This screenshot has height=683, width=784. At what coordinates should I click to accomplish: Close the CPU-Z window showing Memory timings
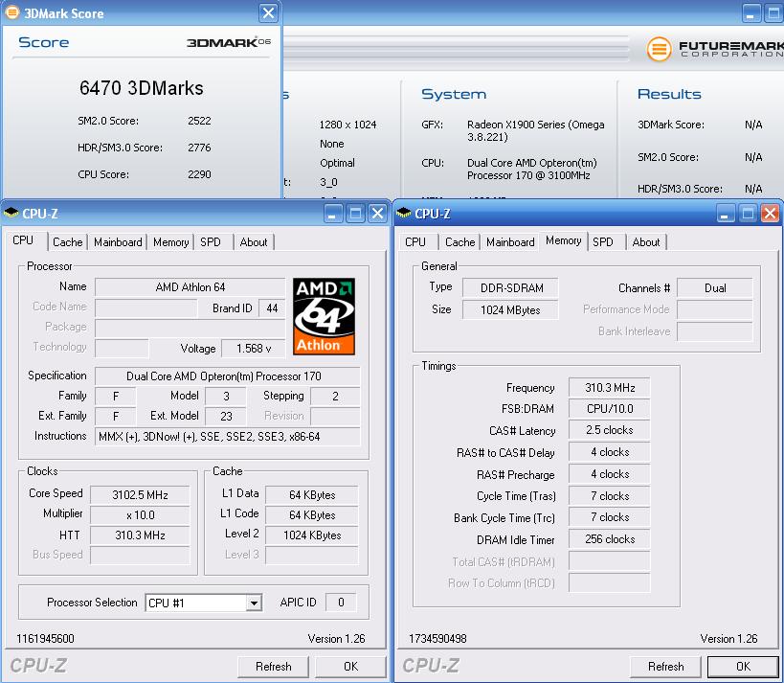point(770,214)
